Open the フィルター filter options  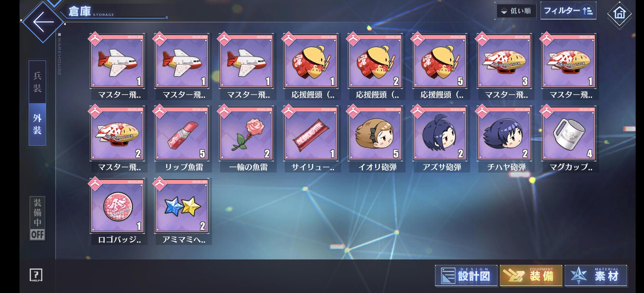point(568,11)
